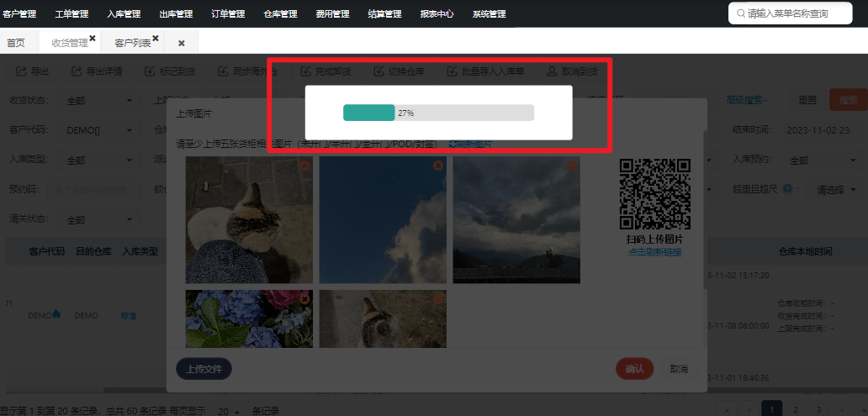Open the 清关状态 dropdown
This screenshot has height=416, width=868.
click(x=98, y=219)
